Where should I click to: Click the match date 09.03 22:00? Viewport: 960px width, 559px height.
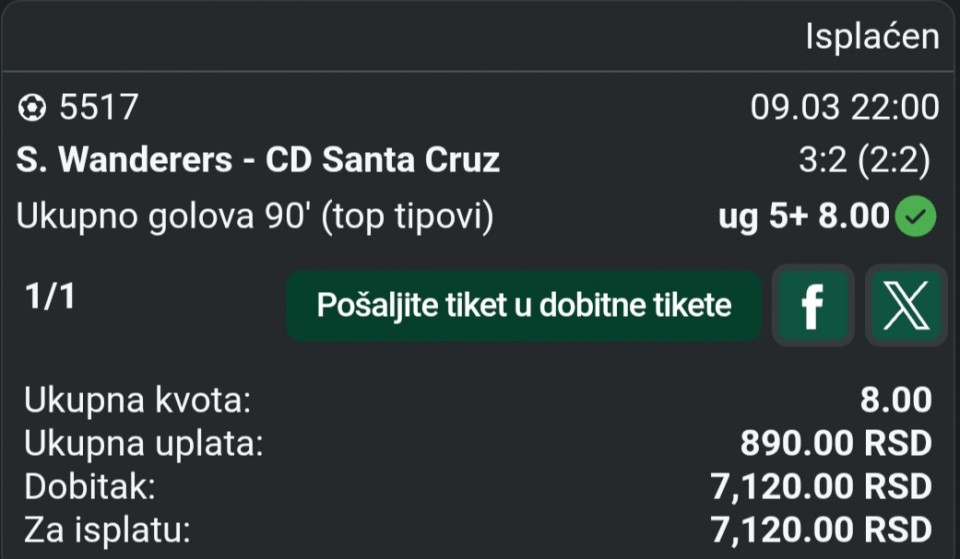pos(844,107)
